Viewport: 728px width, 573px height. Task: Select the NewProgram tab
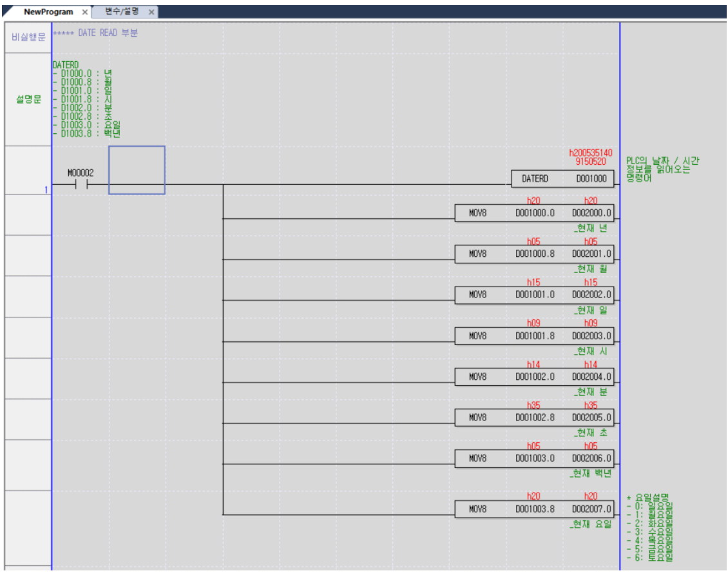coord(44,11)
